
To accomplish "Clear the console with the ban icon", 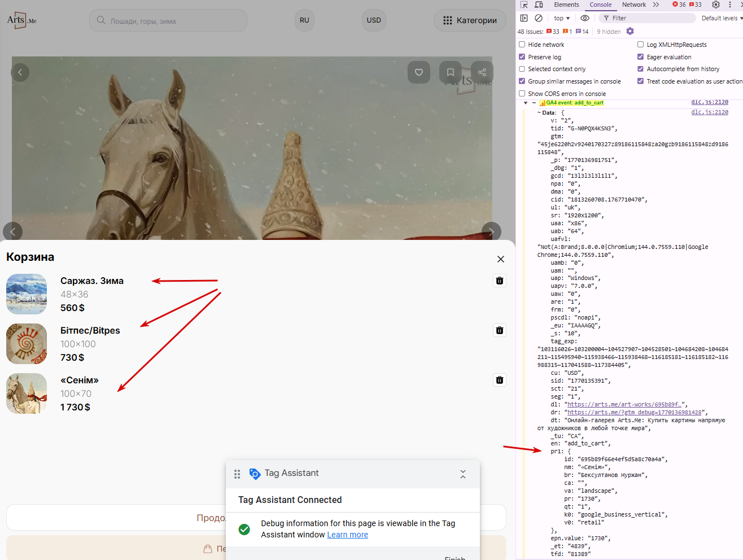I will [539, 18].
